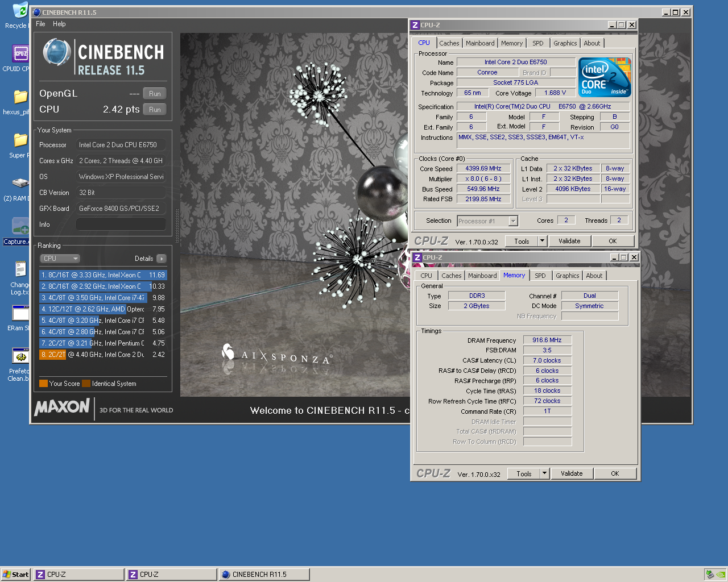Open the Prefetch Clean batch file icon
This screenshot has height=582, width=728.
pos(20,356)
